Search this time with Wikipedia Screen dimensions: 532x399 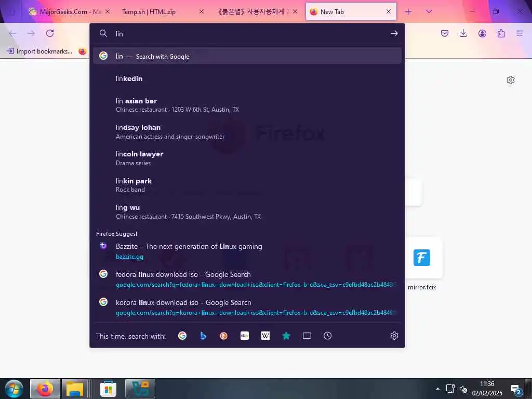(265, 336)
